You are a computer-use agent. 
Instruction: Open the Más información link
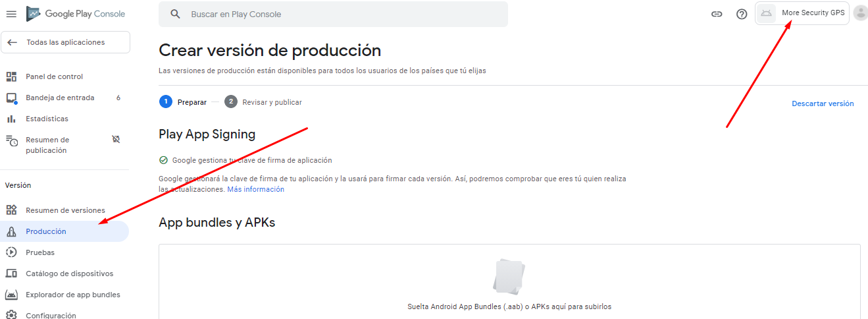255,189
